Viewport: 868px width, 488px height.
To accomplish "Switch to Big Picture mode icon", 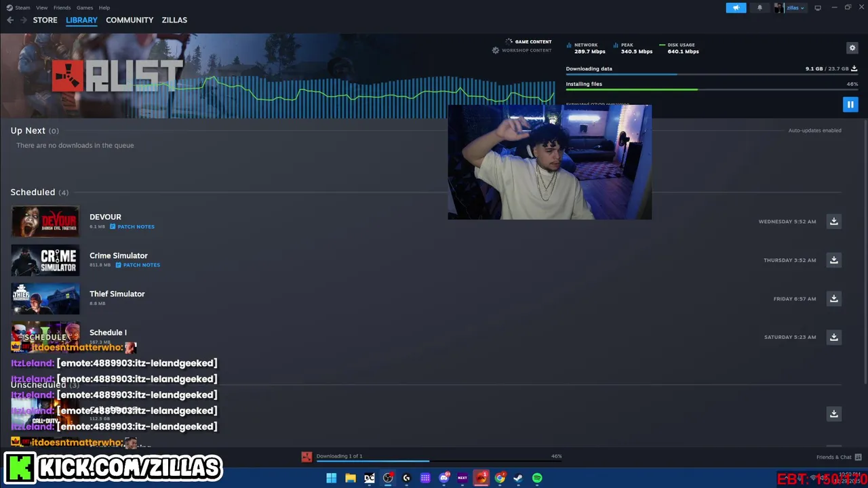I will [818, 7].
